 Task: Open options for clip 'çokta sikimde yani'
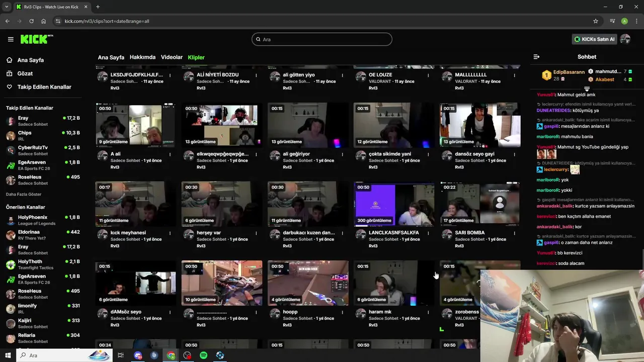tap(428, 154)
